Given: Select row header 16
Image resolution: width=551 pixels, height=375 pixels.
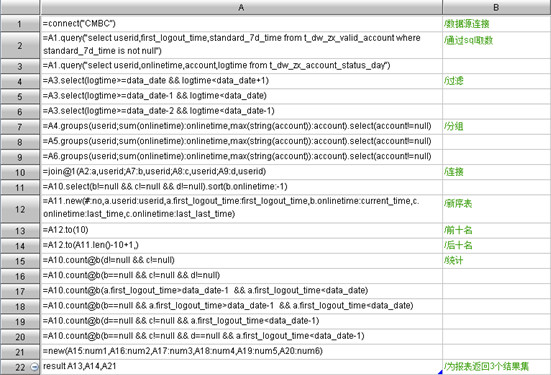Looking at the screenshot, I should pyautogui.click(x=20, y=276).
